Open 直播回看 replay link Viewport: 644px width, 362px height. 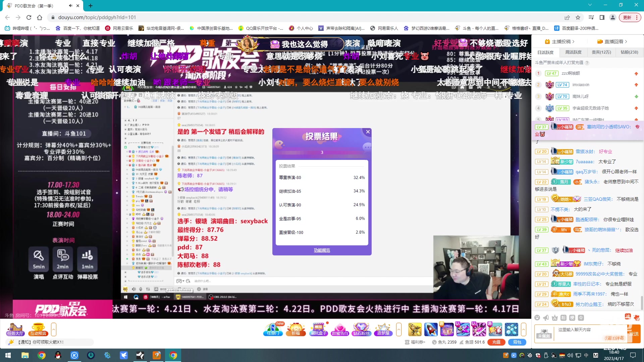click(x=612, y=42)
